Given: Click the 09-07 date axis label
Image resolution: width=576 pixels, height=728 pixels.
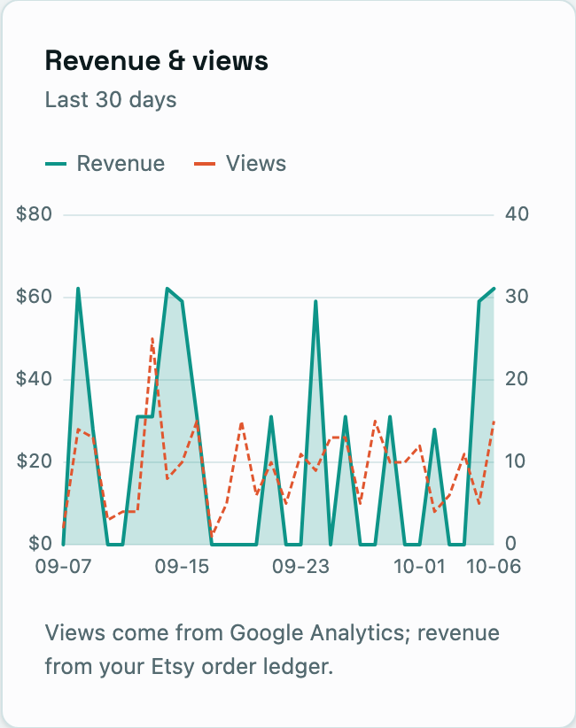Looking at the screenshot, I should [x=63, y=567].
